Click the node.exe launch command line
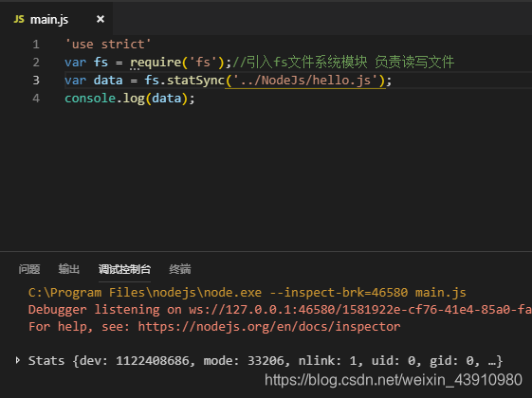This screenshot has width=532, height=398. 247,293
